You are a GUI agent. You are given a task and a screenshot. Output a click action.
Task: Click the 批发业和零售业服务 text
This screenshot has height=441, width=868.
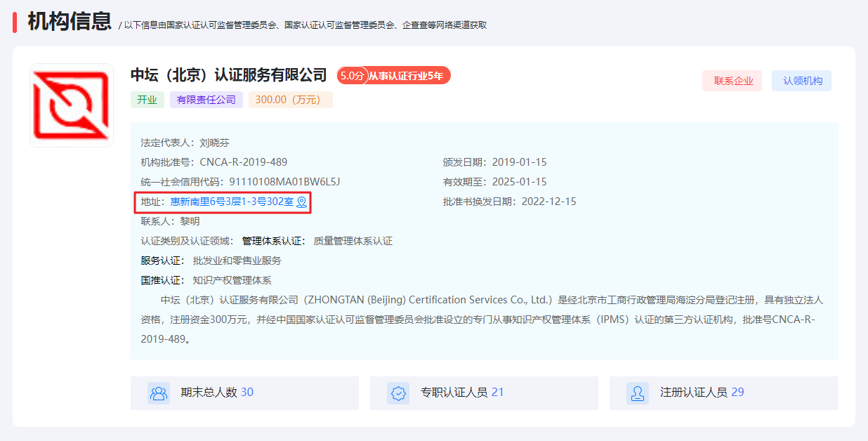[x=237, y=261]
